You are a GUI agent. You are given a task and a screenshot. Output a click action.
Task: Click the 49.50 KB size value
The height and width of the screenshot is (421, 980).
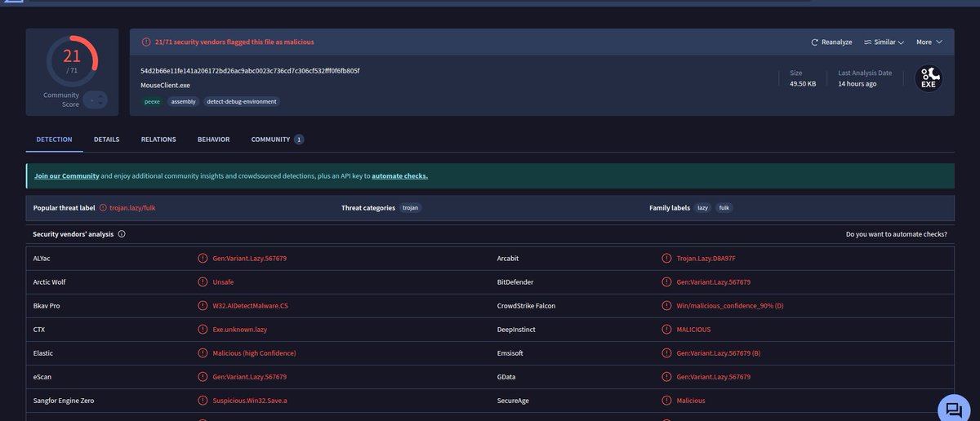coord(803,83)
